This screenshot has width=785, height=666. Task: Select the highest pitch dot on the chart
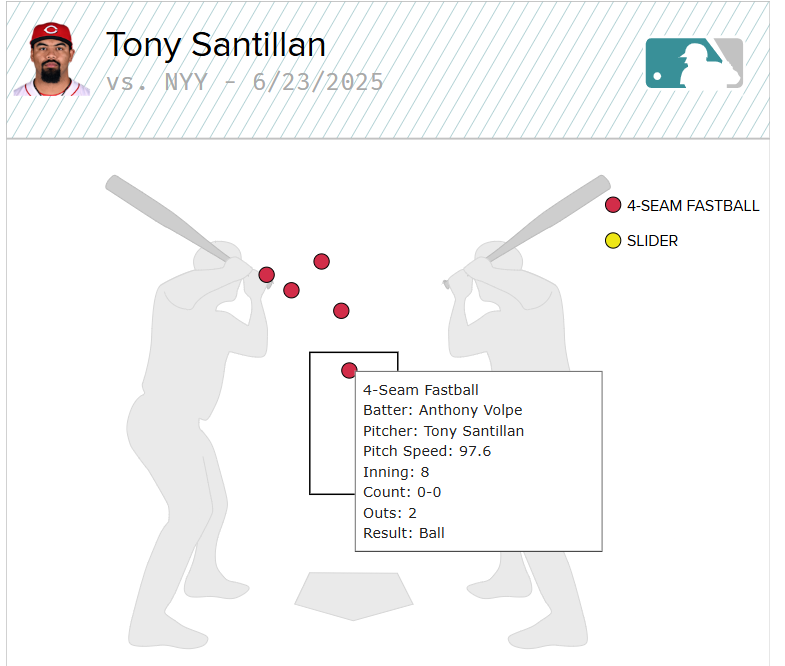click(x=322, y=261)
